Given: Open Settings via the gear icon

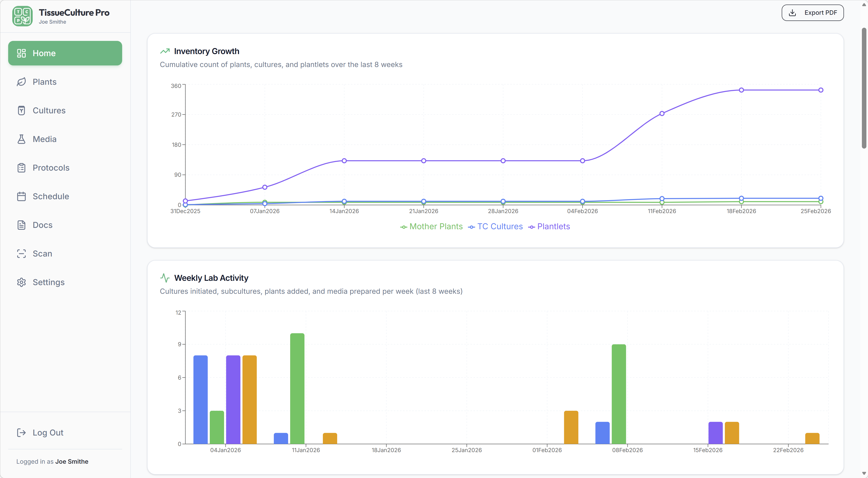Looking at the screenshot, I should click(x=21, y=282).
